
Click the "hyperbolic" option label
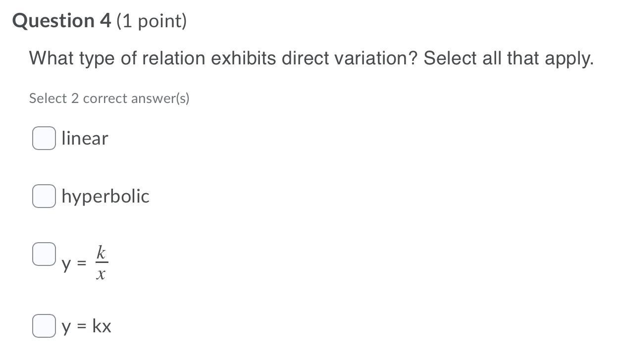105,196
